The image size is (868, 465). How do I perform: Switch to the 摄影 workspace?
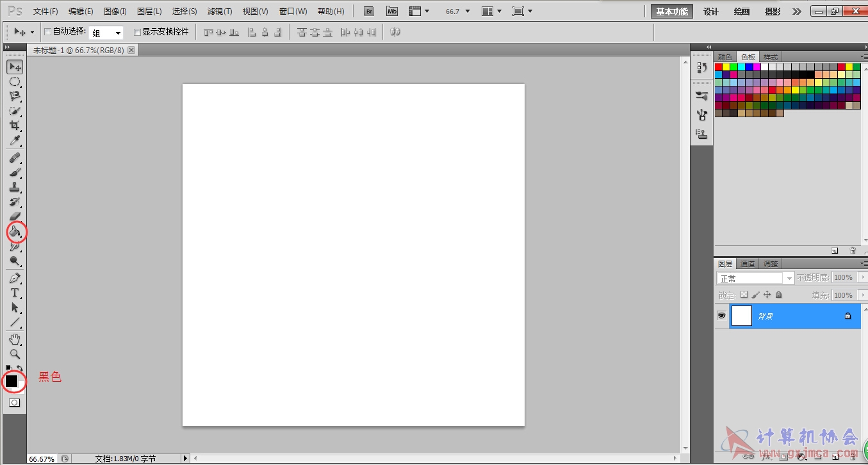pyautogui.click(x=773, y=12)
